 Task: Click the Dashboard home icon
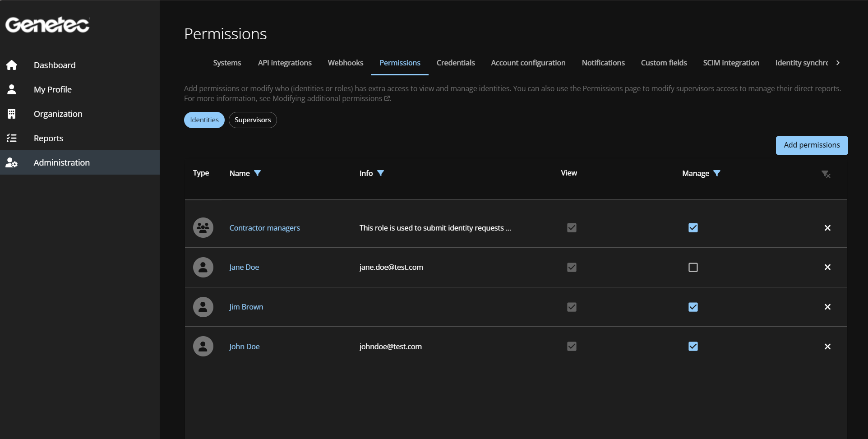[12, 65]
